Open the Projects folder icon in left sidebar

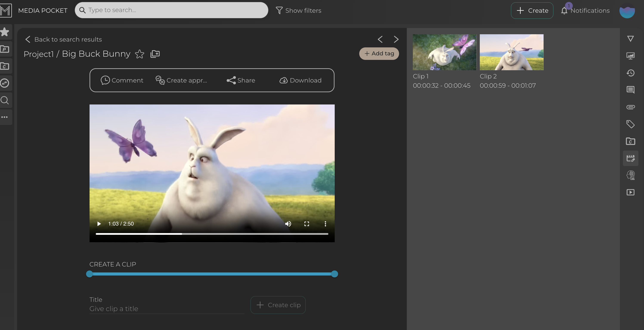coord(5,49)
